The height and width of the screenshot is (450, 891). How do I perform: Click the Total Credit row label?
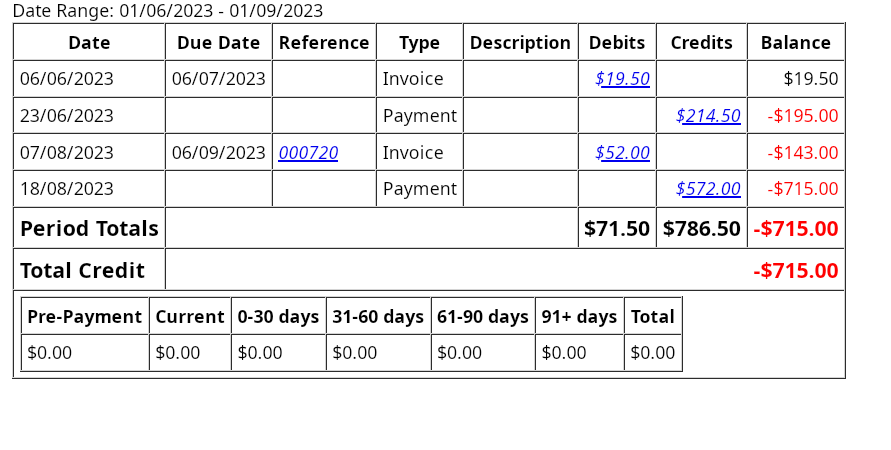(x=82, y=271)
